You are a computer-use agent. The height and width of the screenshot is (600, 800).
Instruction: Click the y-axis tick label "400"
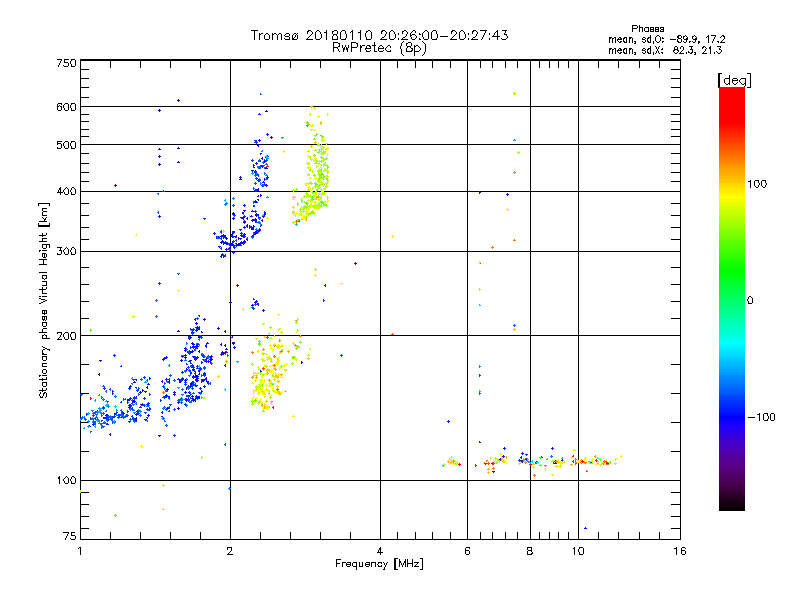66,192
